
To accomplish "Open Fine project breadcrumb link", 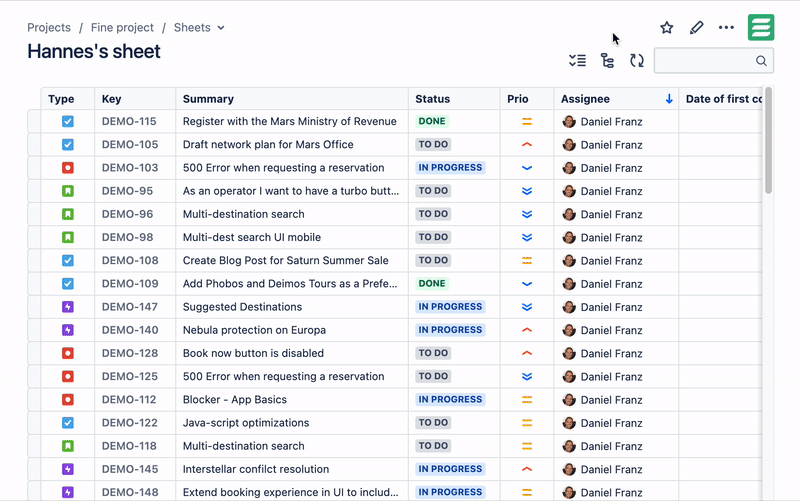I will point(122,28).
